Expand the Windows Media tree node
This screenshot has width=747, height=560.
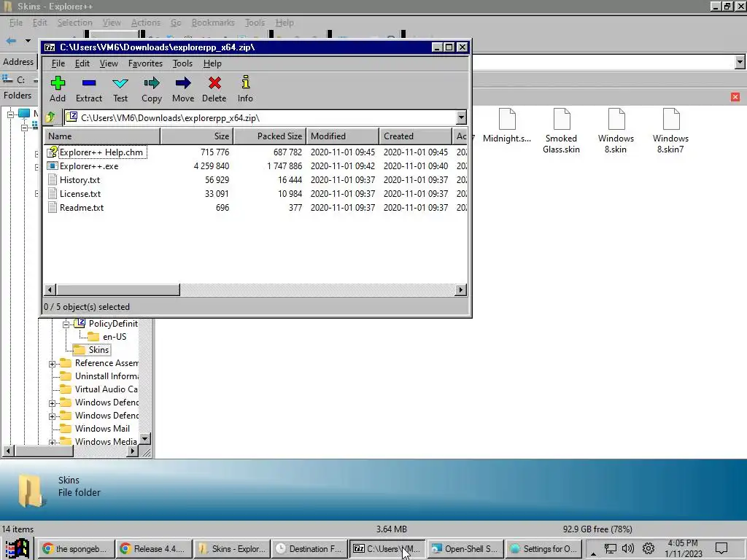(53, 443)
